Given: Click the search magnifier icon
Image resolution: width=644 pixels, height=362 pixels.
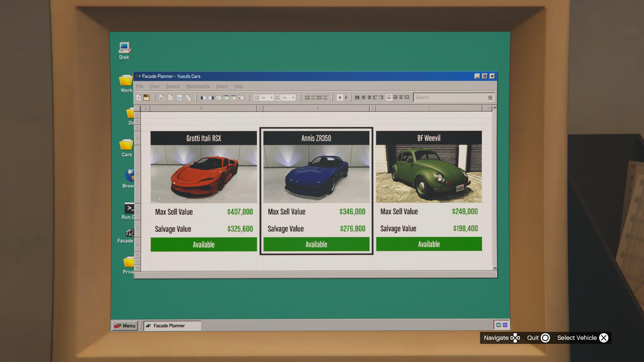Looking at the screenshot, I should click(x=490, y=97).
